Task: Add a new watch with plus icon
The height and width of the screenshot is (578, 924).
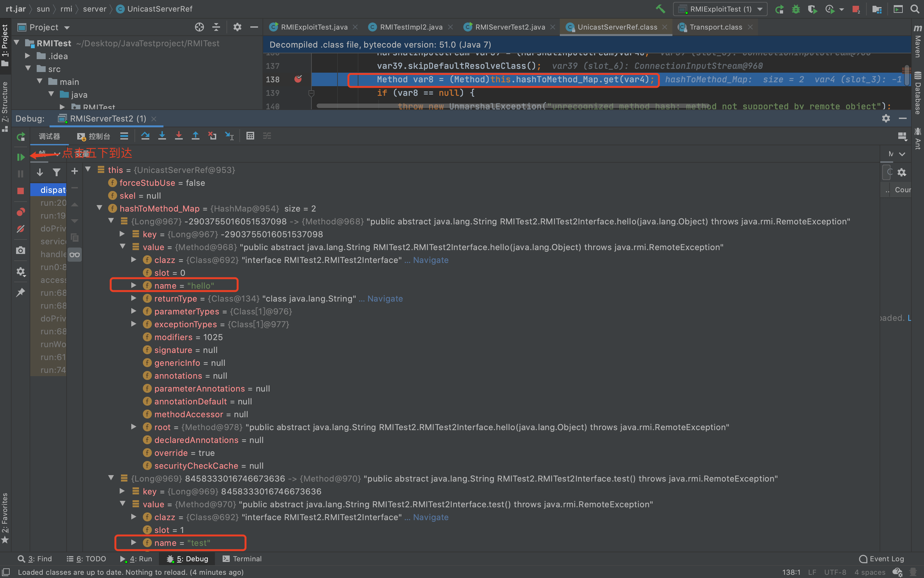Action: click(75, 171)
